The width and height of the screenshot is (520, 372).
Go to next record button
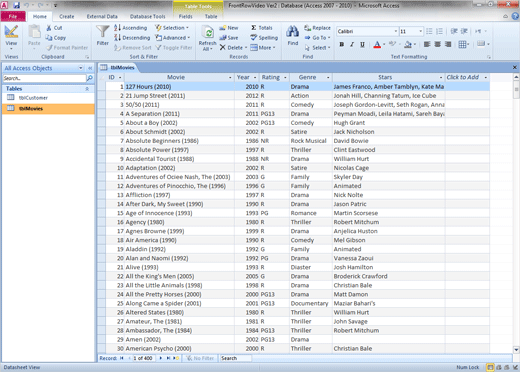pyautogui.click(x=161, y=358)
